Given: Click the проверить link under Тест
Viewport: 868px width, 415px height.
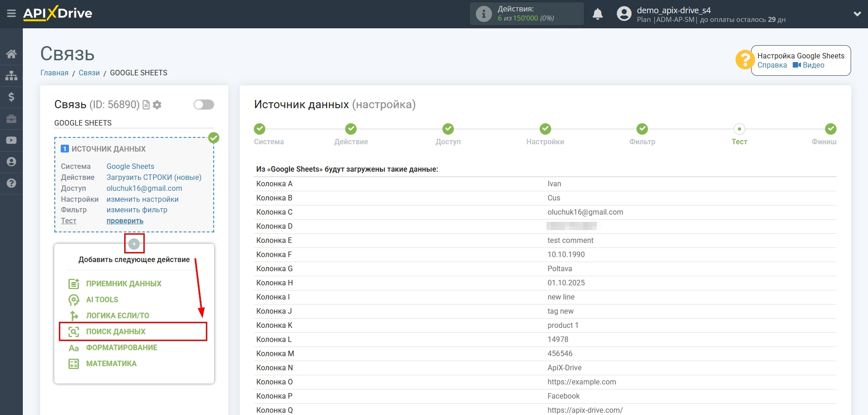Looking at the screenshot, I should point(124,221).
